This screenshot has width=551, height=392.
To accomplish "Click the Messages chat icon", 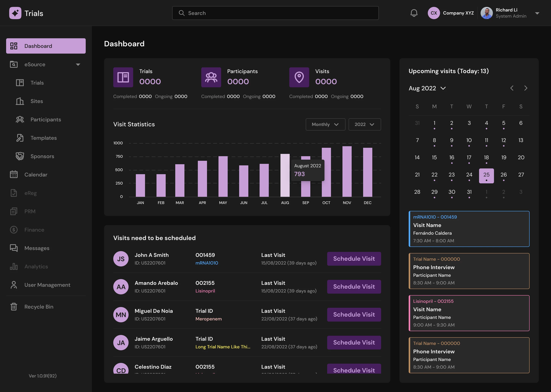I will 14,248.
